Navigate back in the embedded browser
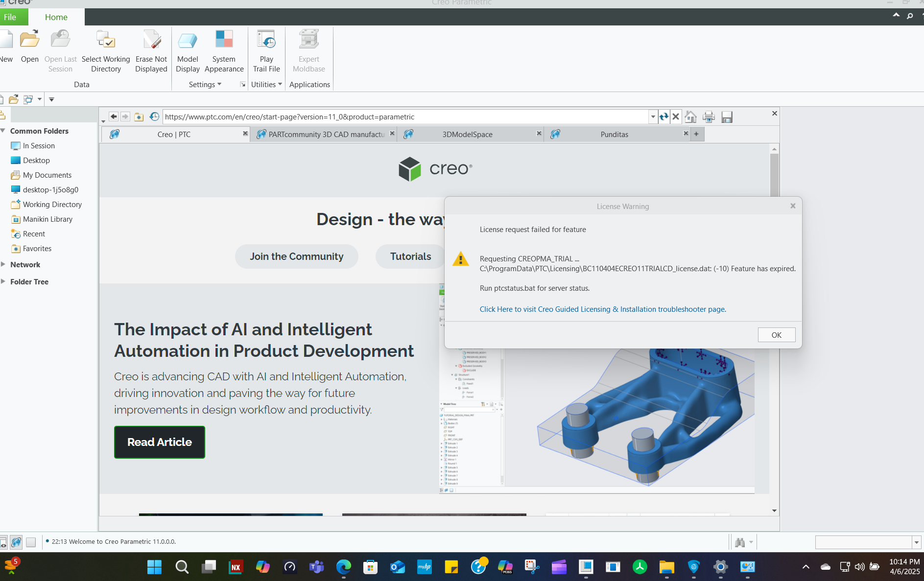This screenshot has width=924, height=581. (114, 116)
